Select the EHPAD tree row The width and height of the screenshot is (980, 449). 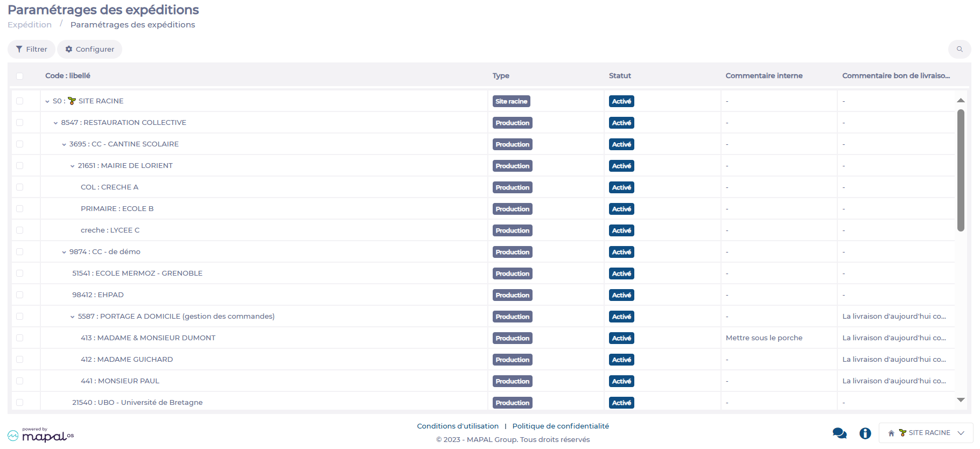click(x=98, y=294)
